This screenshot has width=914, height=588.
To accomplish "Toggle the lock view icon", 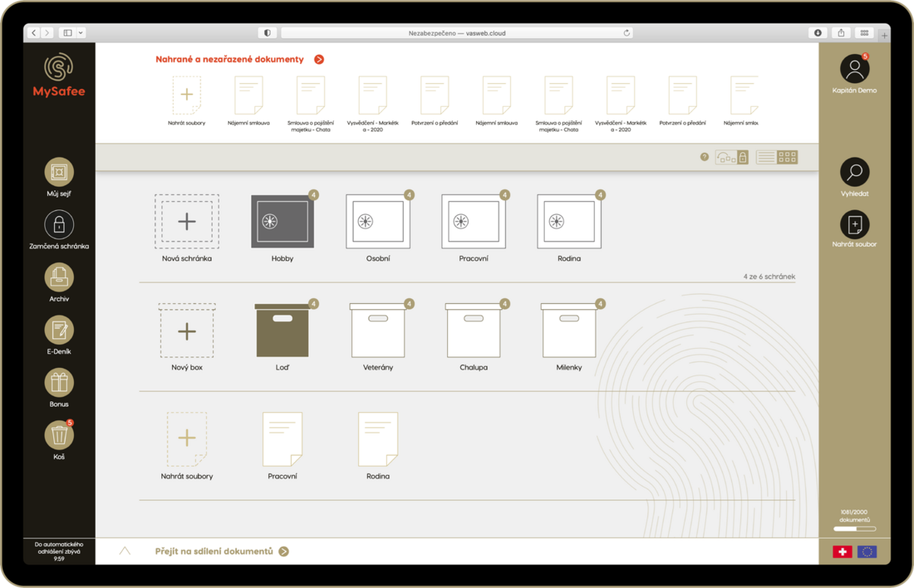I will (743, 157).
